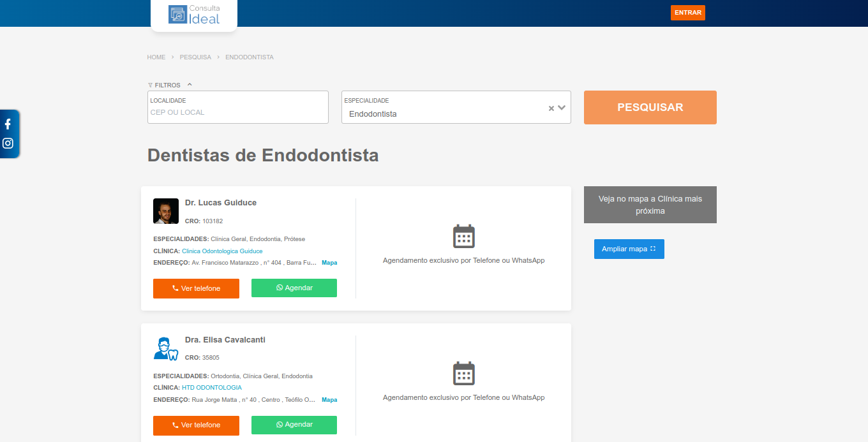Image resolution: width=868 pixels, height=442 pixels.
Task: Click Agendar for Dra. Elisa Cavalcanti
Action: coord(294,425)
